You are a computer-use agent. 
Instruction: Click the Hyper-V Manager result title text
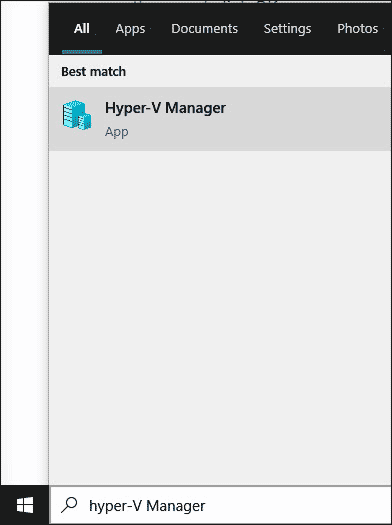[165, 108]
